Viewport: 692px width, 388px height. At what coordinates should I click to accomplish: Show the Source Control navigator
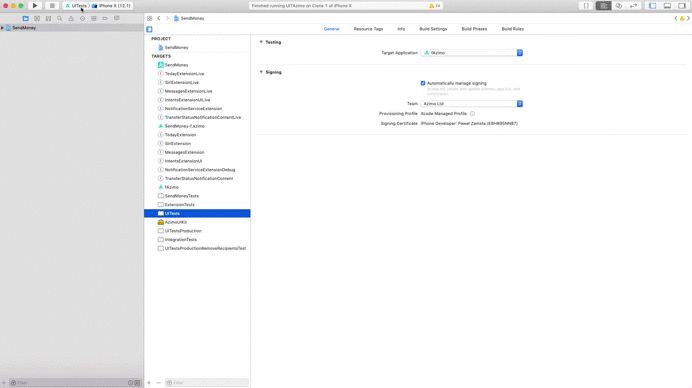click(x=37, y=19)
